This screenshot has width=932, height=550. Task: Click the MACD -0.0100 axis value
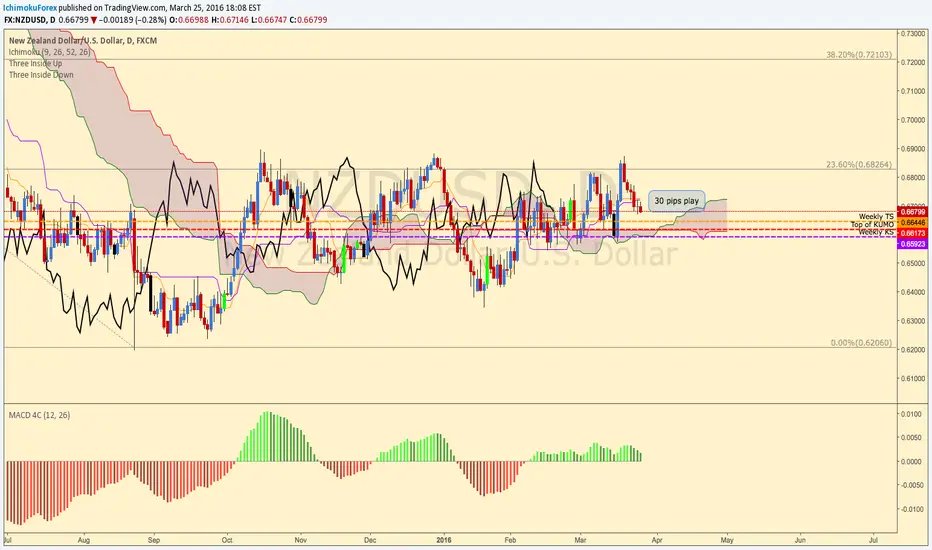point(911,509)
